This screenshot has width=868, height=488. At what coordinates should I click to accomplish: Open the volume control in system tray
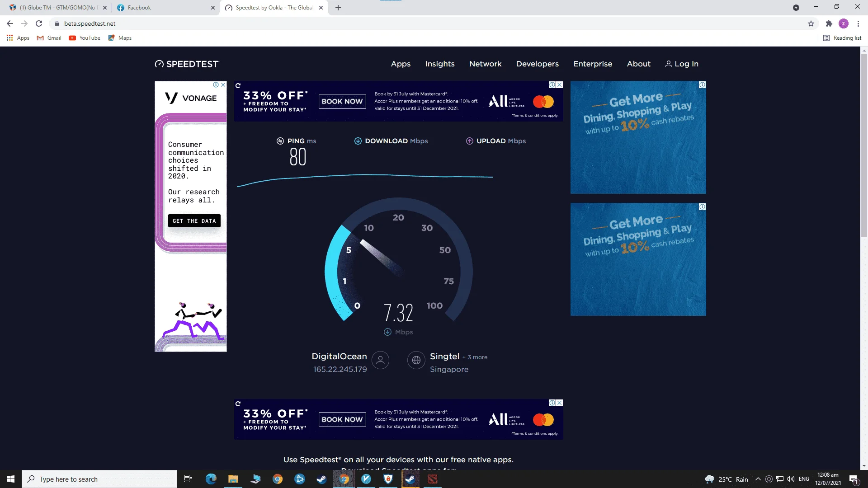(791, 479)
